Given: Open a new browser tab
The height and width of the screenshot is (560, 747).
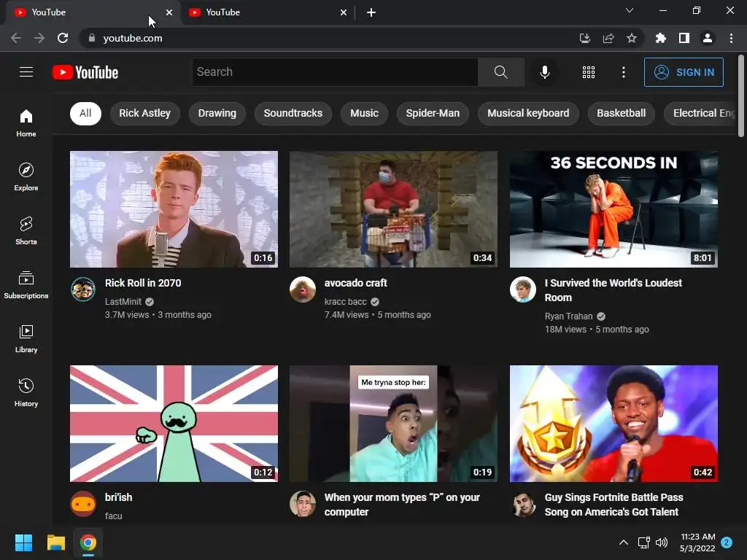Looking at the screenshot, I should click(371, 12).
